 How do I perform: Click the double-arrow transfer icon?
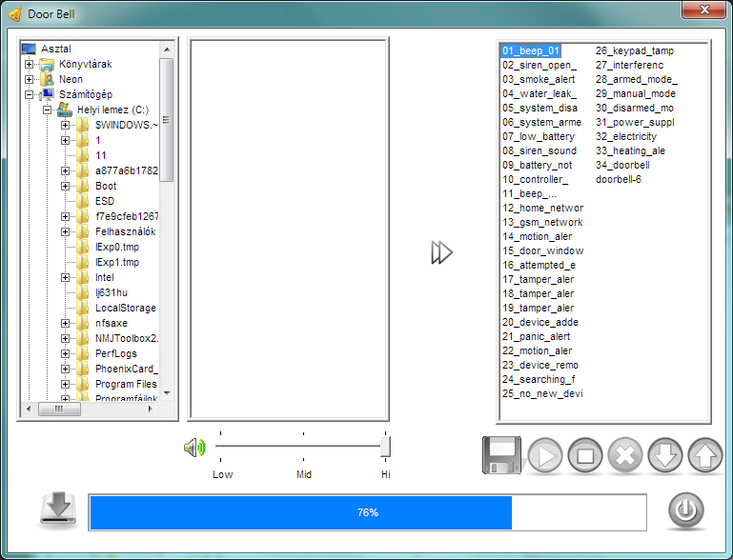441,252
